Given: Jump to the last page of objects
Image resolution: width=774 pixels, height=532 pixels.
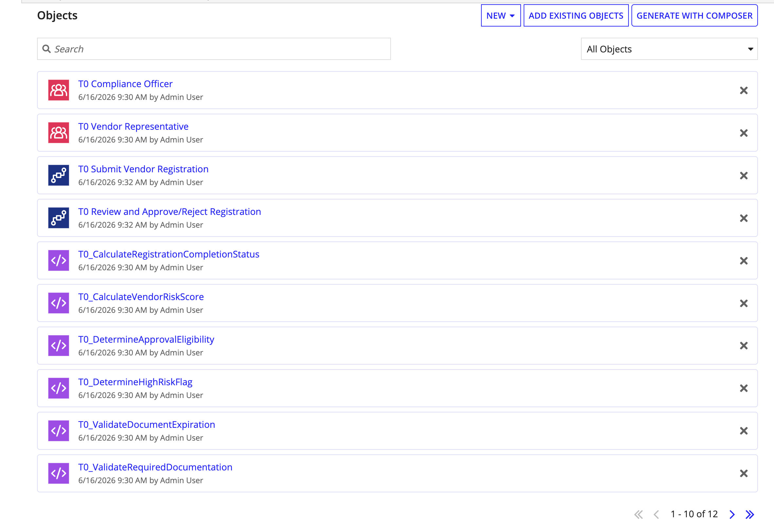Looking at the screenshot, I should click(x=750, y=514).
